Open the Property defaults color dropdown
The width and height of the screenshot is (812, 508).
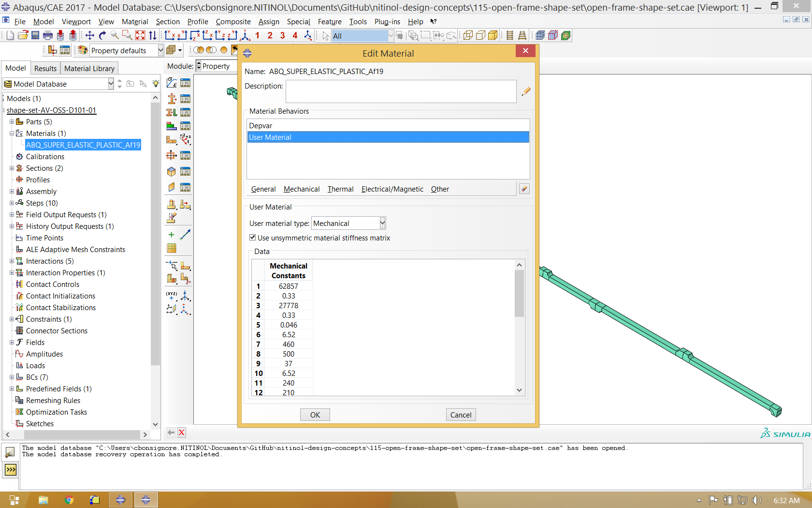click(160, 50)
